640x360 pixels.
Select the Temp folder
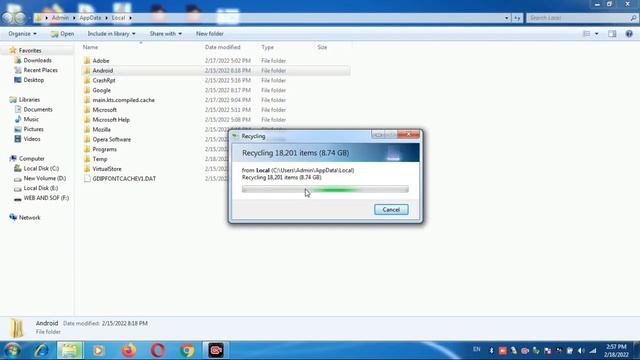point(100,159)
